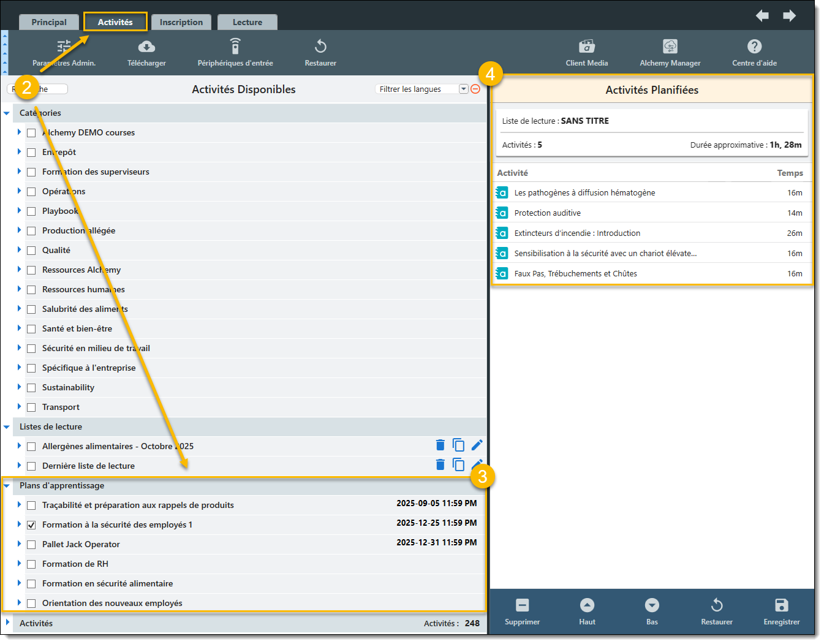The width and height of the screenshot is (824, 644).
Task: Open the Client Media icon
Action: click(586, 47)
